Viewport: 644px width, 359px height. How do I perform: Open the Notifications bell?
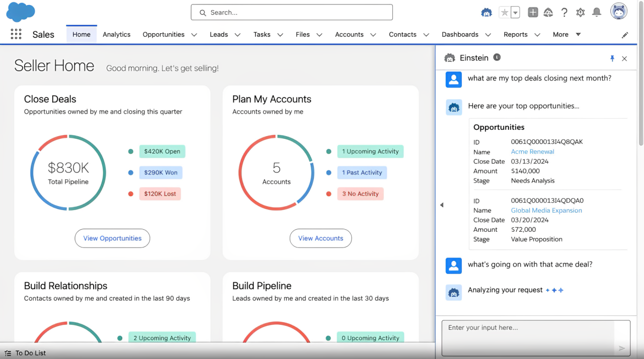(x=597, y=13)
